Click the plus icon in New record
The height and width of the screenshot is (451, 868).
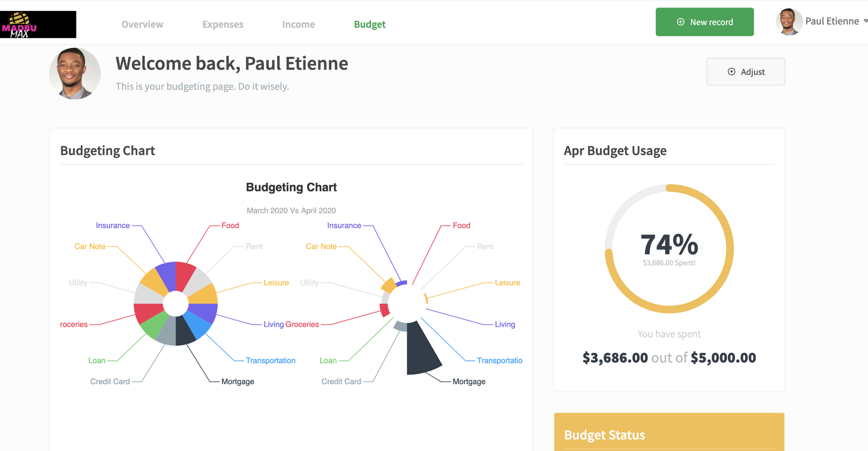681,22
